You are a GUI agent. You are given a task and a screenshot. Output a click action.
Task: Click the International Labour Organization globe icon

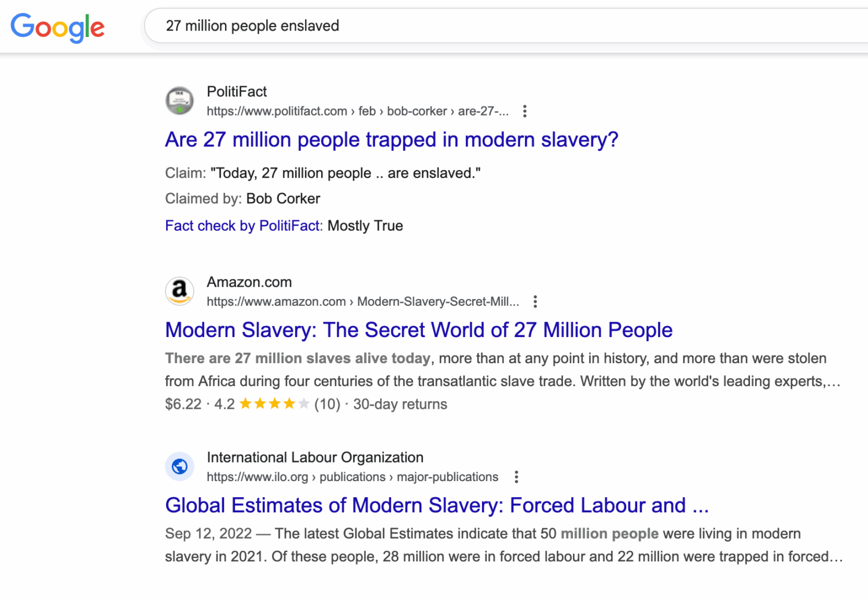179,466
